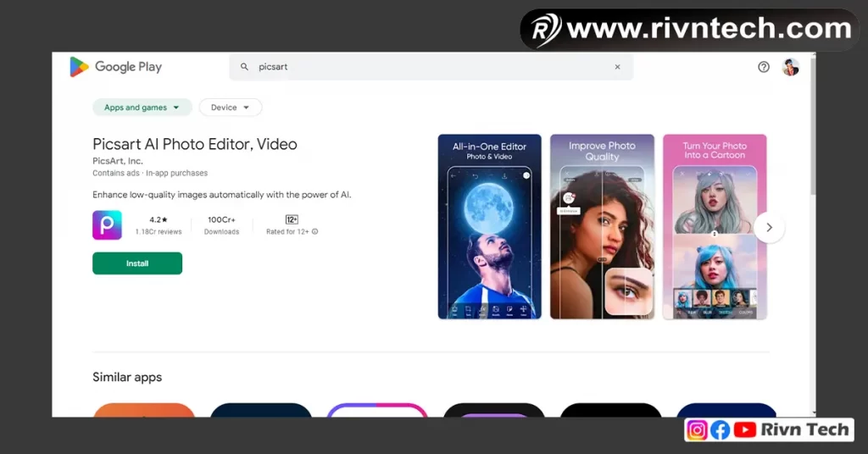
Task: Click the 4.2 star rating
Action: pyautogui.click(x=159, y=219)
